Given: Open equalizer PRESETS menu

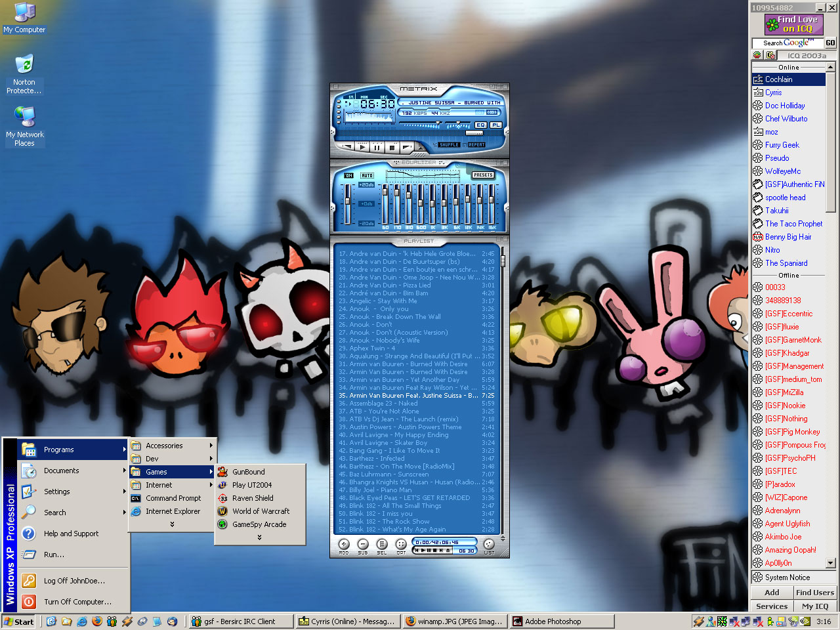Looking at the screenshot, I should coord(483,175).
